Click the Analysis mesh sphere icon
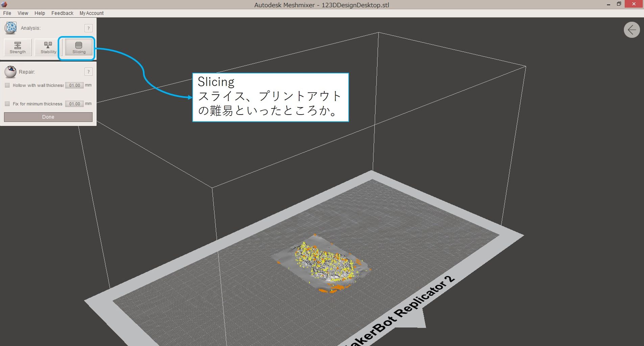644x346 pixels. [10, 28]
